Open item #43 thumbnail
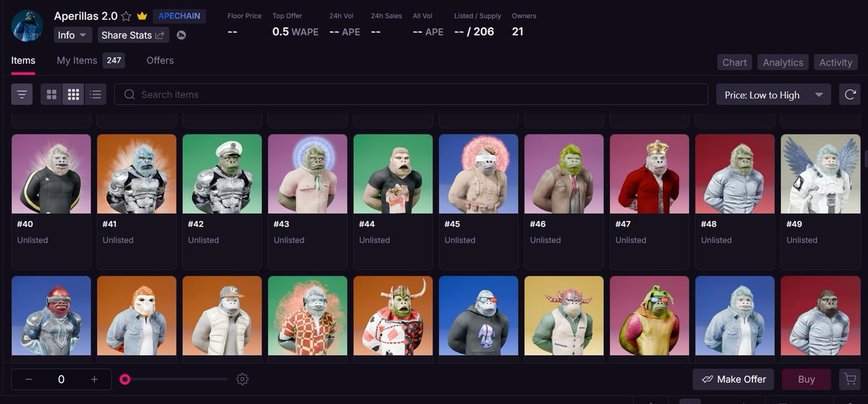The width and height of the screenshot is (868, 404). [x=307, y=174]
